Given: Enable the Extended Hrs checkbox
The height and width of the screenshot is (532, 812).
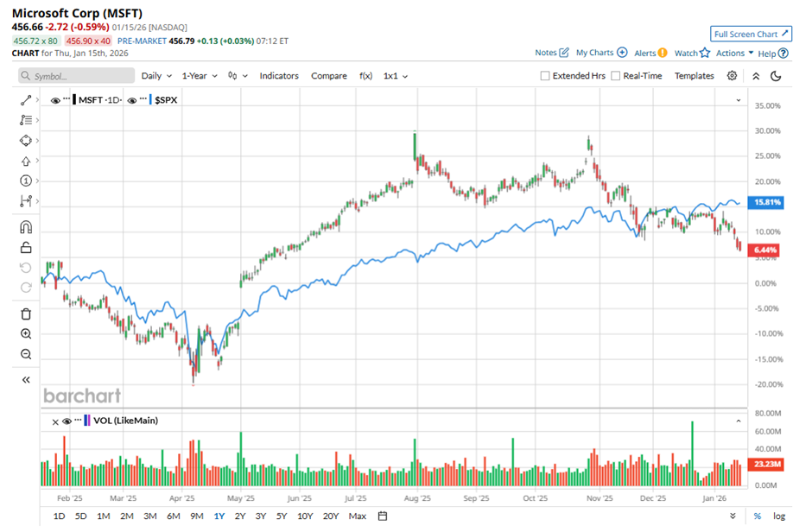Looking at the screenshot, I should [x=545, y=75].
